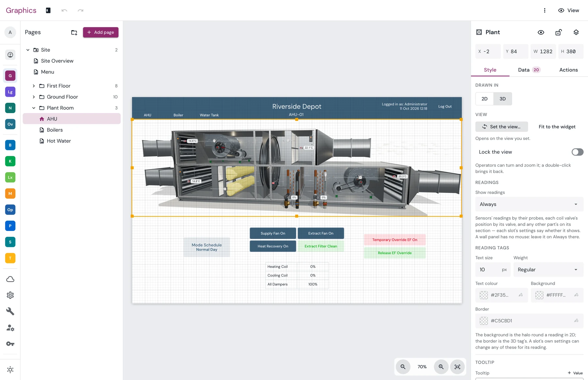Screen dimensions: 588x380
Task: Click the zoom out magnifier
Action: pos(403,367)
